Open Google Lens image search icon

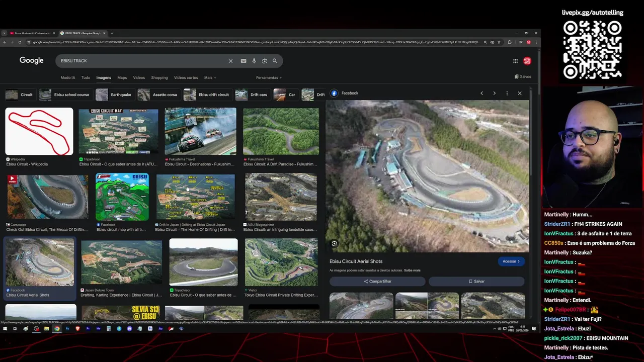pyautogui.click(x=265, y=61)
